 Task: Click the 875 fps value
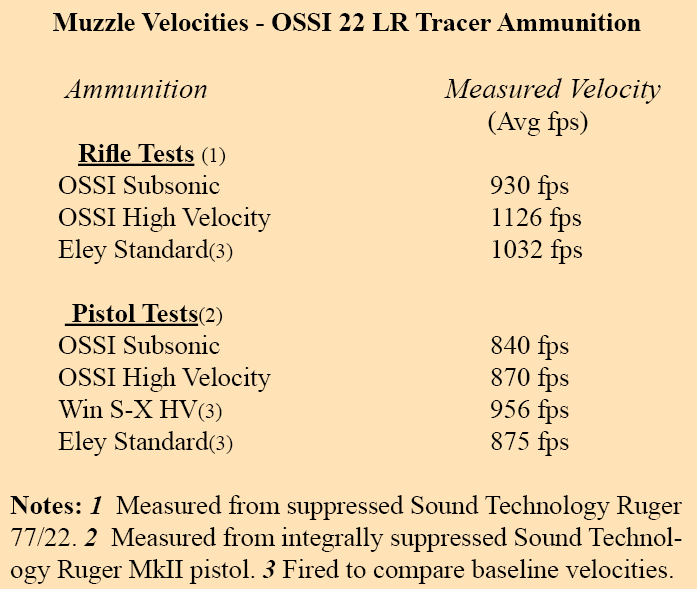point(529,442)
